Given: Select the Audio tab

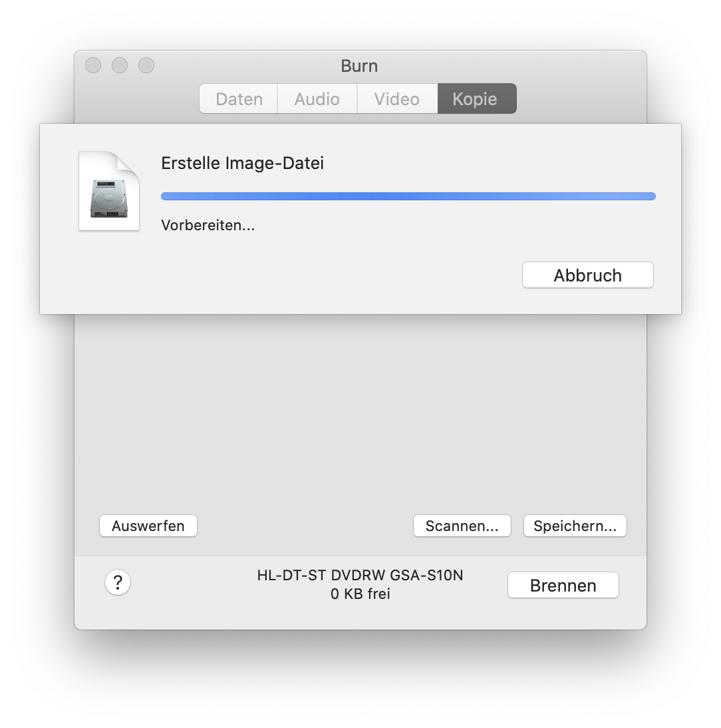Looking at the screenshot, I should pyautogui.click(x=317, y=99).
